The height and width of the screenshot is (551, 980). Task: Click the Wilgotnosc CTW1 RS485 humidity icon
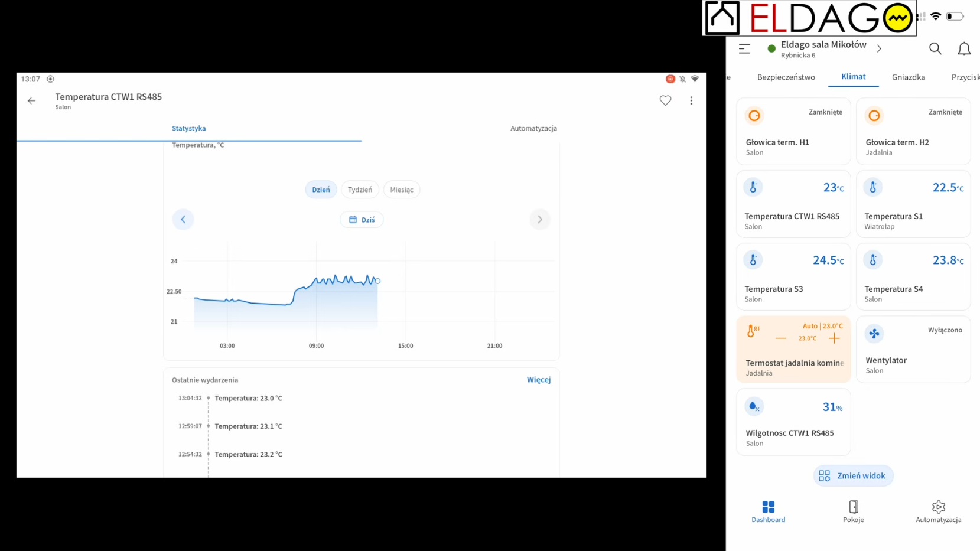(x=754, y=406)
